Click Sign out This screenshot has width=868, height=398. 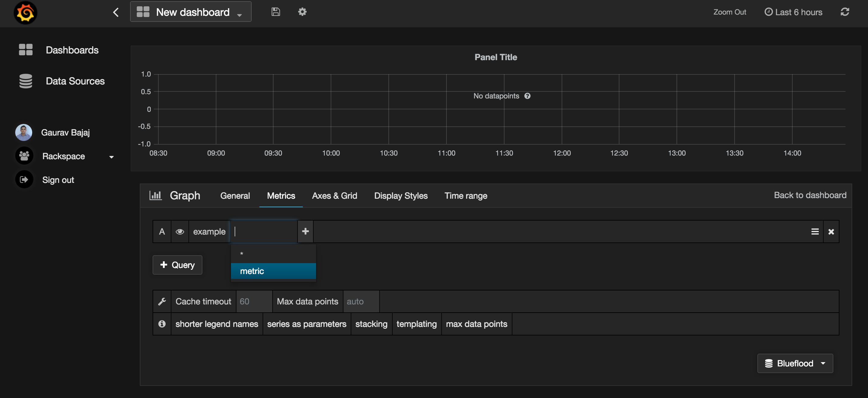click(x=58, y=180)
